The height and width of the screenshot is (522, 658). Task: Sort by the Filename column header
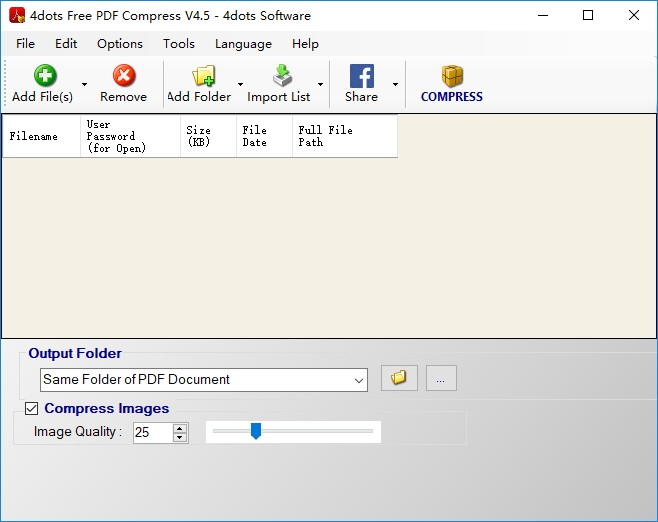point(42,136)
